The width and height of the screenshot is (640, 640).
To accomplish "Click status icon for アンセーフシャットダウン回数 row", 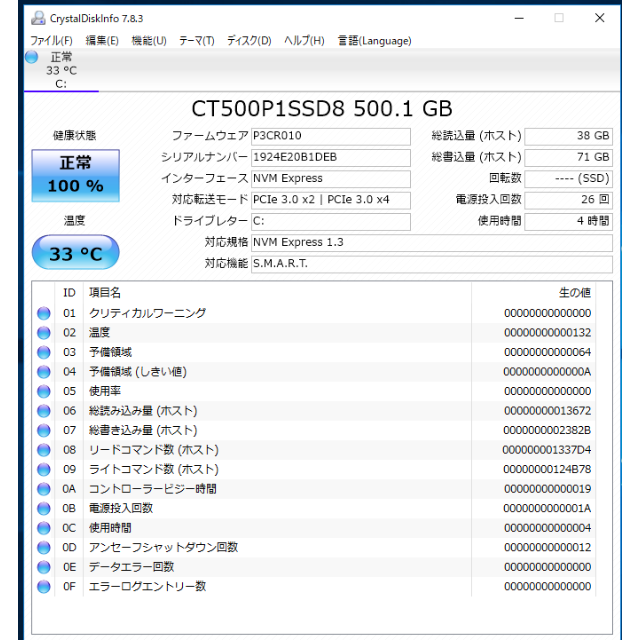I will click(x=44, y=547).
